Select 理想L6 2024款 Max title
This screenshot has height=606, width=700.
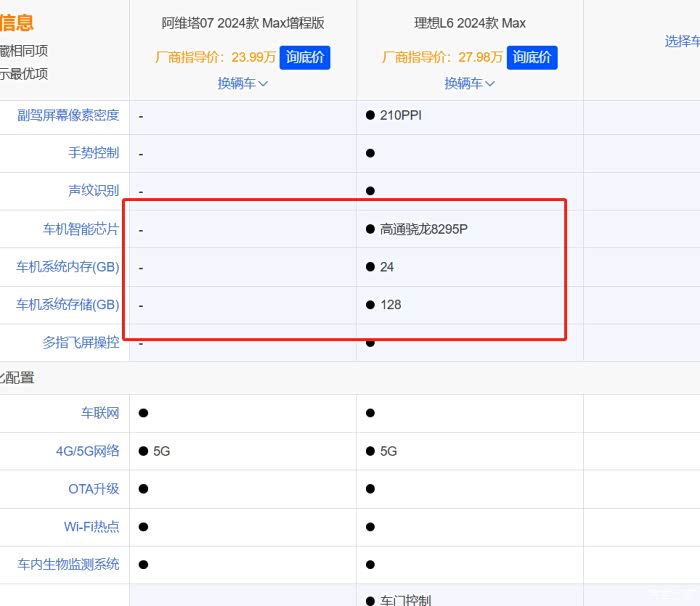(x=470, y=23)
